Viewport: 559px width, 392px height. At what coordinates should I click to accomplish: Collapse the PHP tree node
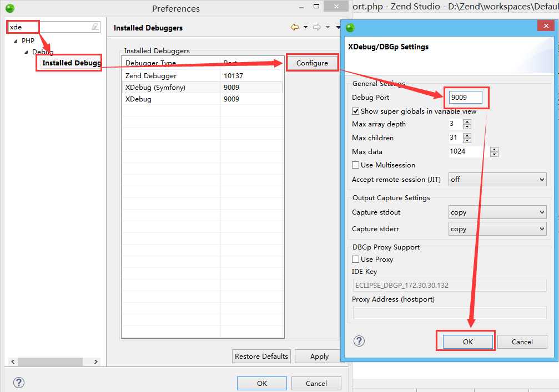[x=16, y=41]
